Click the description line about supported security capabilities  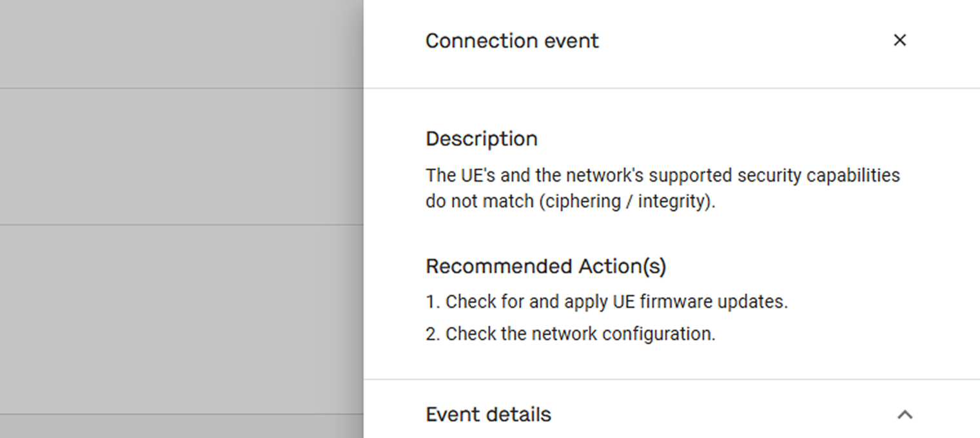click(x=663, y=175)
